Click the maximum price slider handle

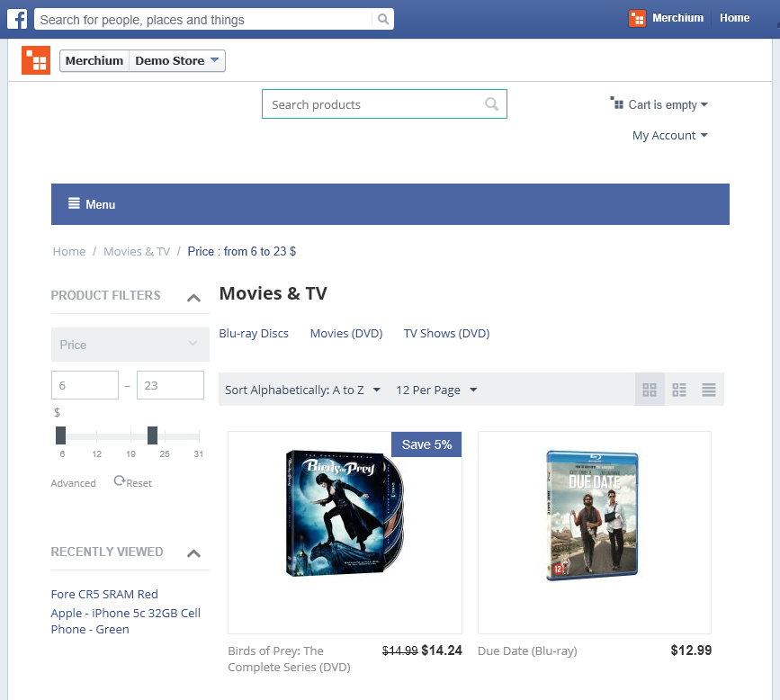(x=153, y=435)
